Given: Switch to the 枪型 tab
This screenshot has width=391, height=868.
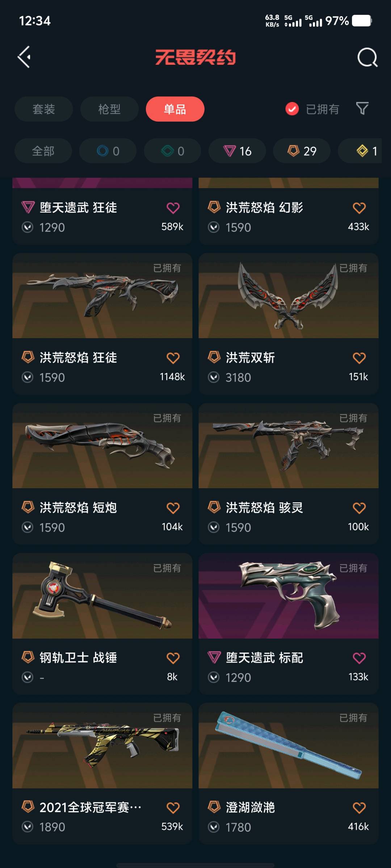Looking at the screenshot, I should coord(109,109).
